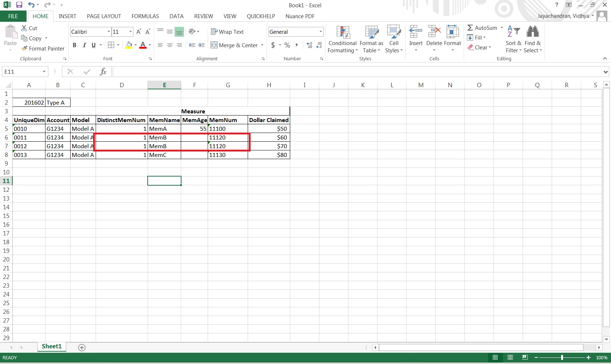The width and height of the screenshot is (611, 364).
Task: Click Decrease Decimal icon
Action: [x=319, y=45]
